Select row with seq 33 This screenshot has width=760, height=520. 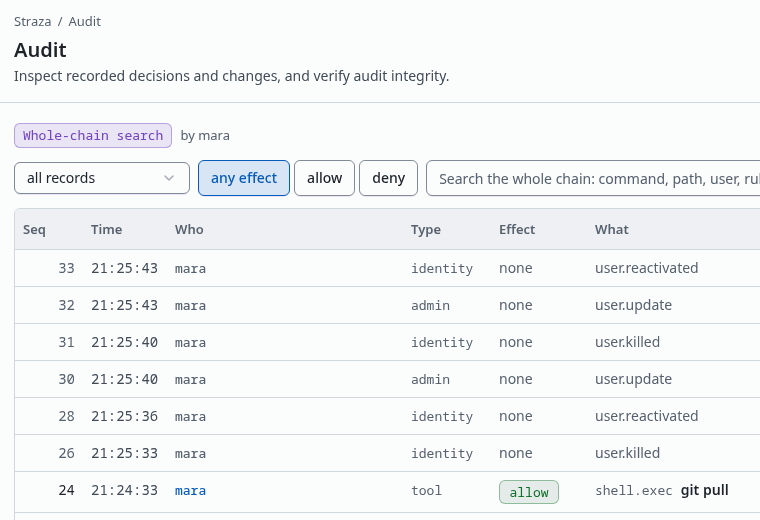[x=387, y=268]
